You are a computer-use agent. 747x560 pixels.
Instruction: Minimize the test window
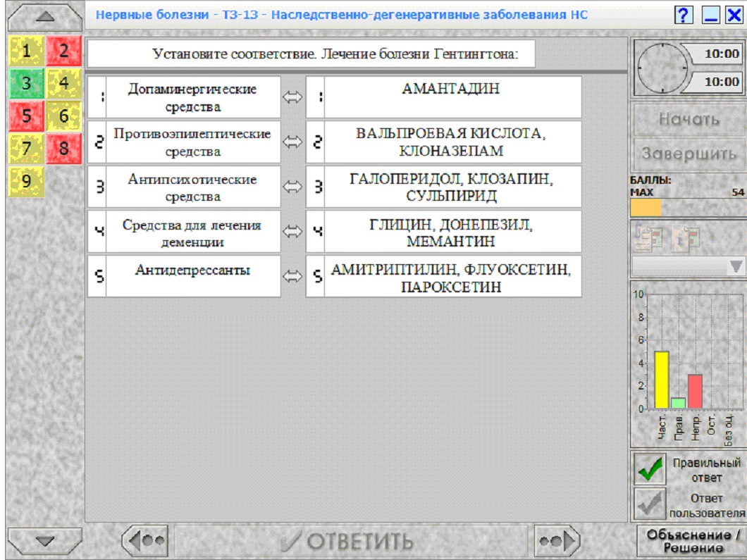coord(710,15)
